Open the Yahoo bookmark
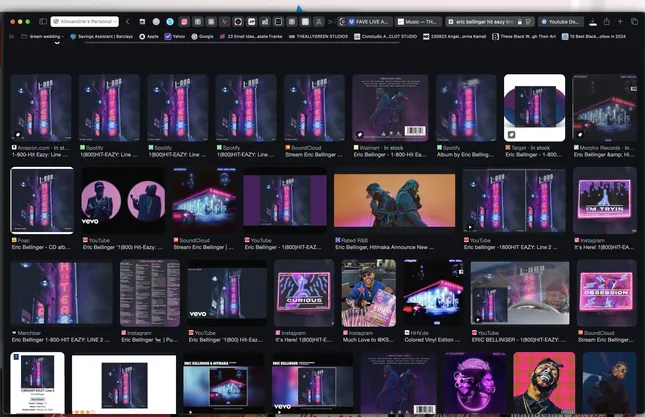The image size is (645, 417). coord(175,36)
